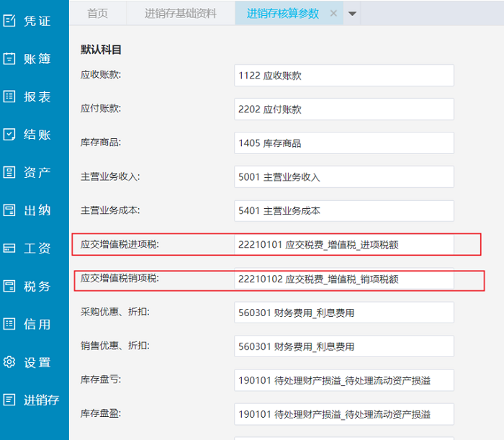Click the 信用 credit sidebar icon

(x=9, y=324)
